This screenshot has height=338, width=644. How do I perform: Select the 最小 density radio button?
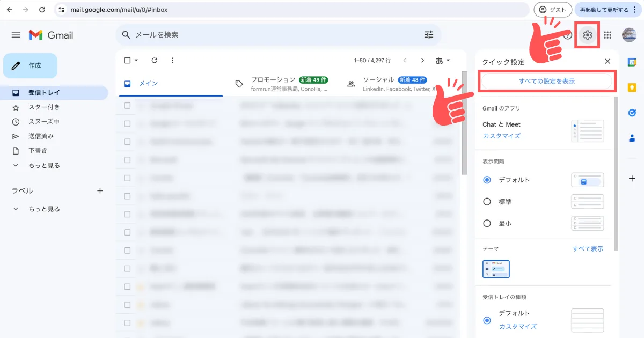pos(487,223)
